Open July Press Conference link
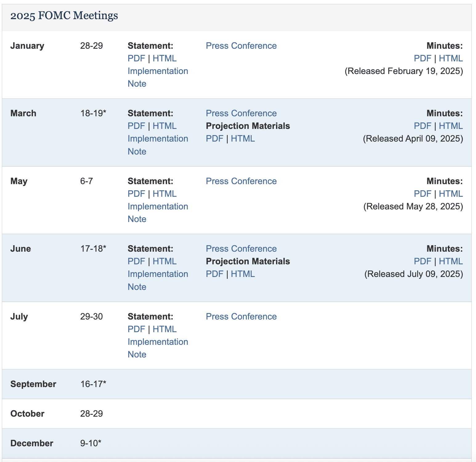Image resolution: width=476 pixels, height=462 pixels. click(x=241, y=316)
